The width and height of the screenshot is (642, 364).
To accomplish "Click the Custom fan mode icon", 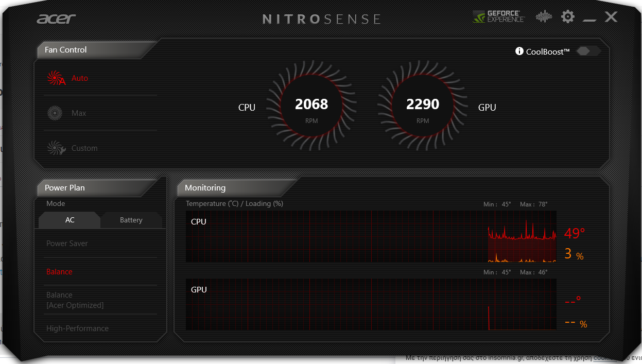I will click(x=56, y=148).
